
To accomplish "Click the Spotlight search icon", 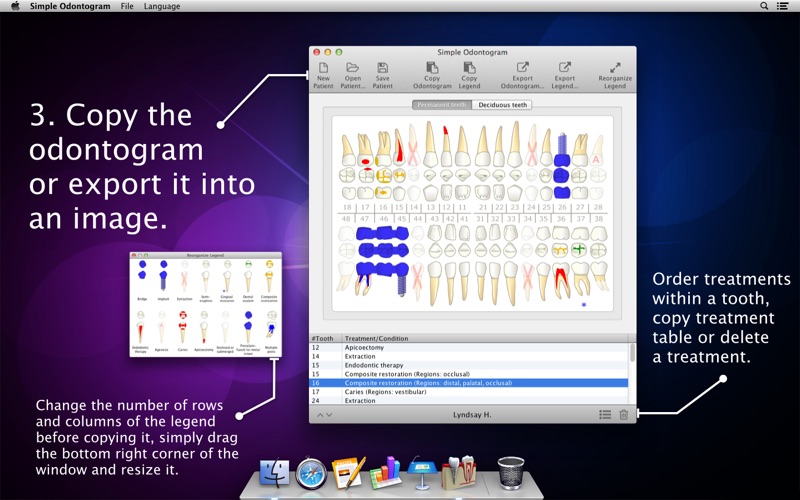I will pos(764,6).
